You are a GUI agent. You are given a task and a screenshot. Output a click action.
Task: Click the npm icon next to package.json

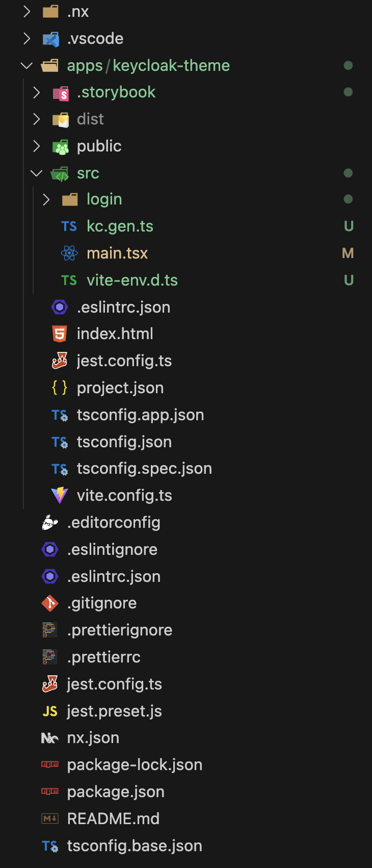pyautogui.click(x=50, y=792)
